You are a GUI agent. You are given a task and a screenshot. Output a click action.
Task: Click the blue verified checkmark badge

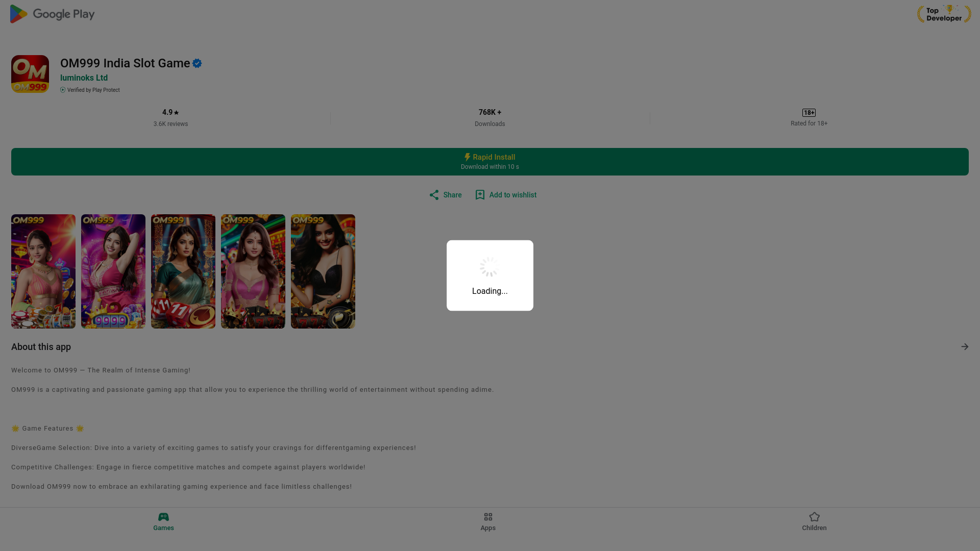tap(197, 63)
